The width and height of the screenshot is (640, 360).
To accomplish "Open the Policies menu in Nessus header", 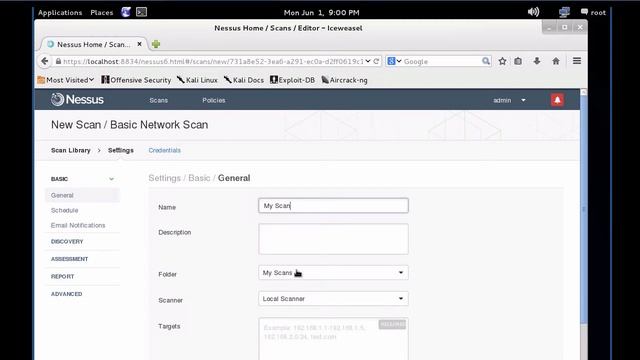I will click(x=213, y=100).
